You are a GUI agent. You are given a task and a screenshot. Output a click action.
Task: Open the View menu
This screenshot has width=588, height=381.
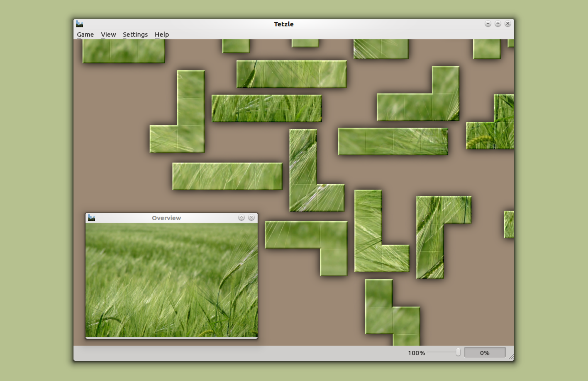tap(108, 35)
